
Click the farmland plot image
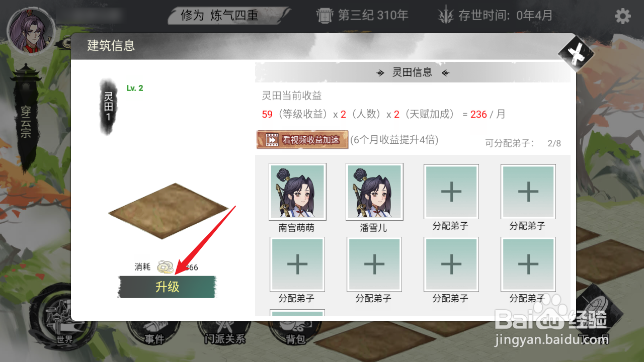coord(169,211)
